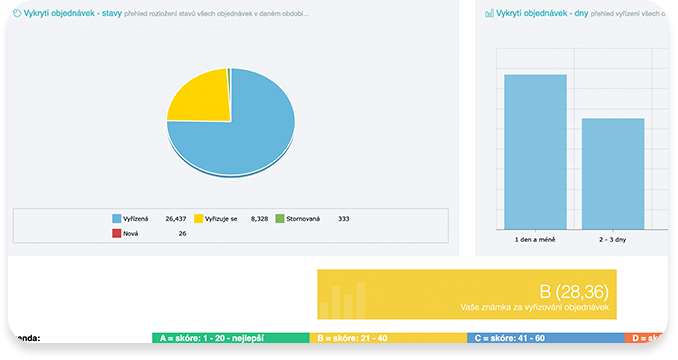Click the 2 - 3 dny axis label
This screenshot has height=360, width=678.
click(x=612, y=239)
